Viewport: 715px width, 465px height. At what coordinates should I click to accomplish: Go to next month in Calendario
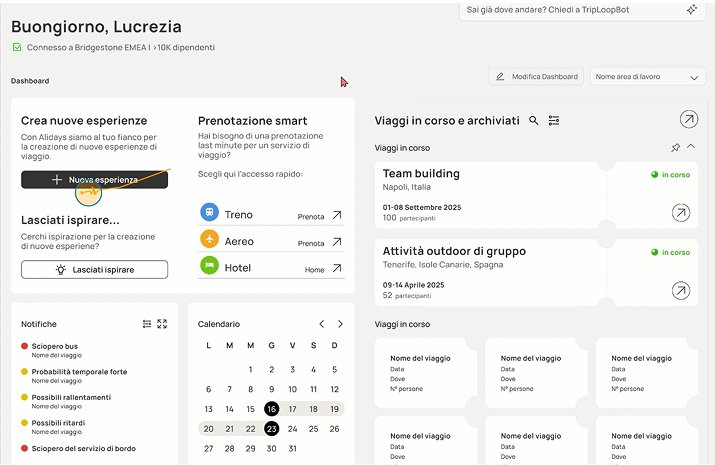[x=340, y=324]
